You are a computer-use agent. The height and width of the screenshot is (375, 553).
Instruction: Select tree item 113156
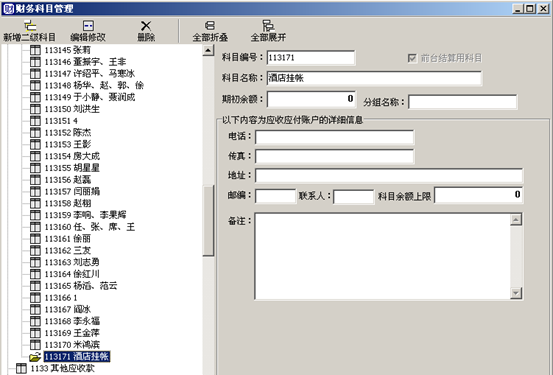pos(68,180)
